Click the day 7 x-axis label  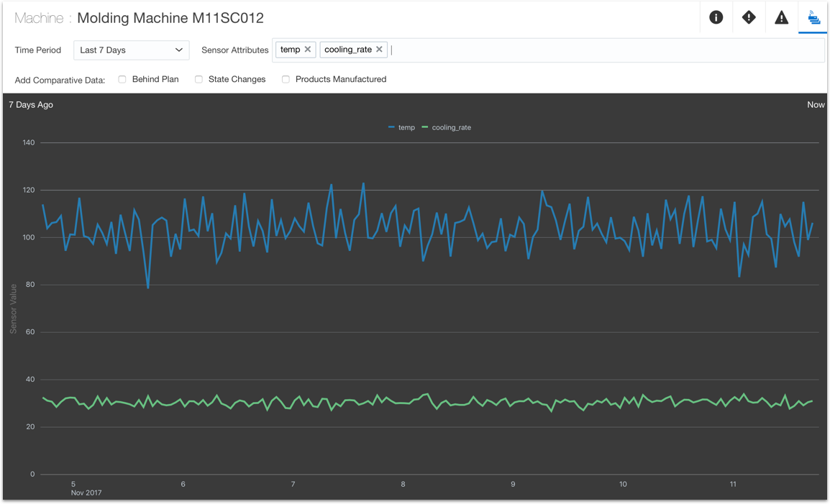point(293,485)
